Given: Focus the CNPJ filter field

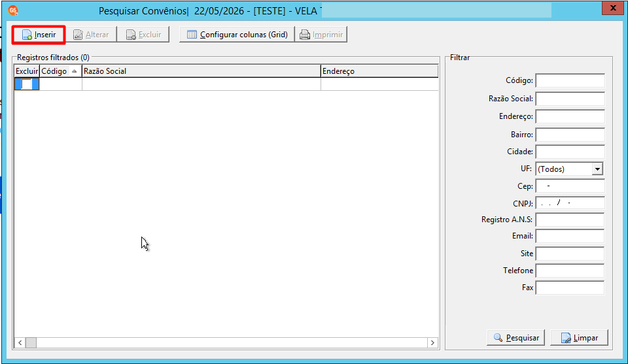Looking at the screenshot, I should point(570,203).
